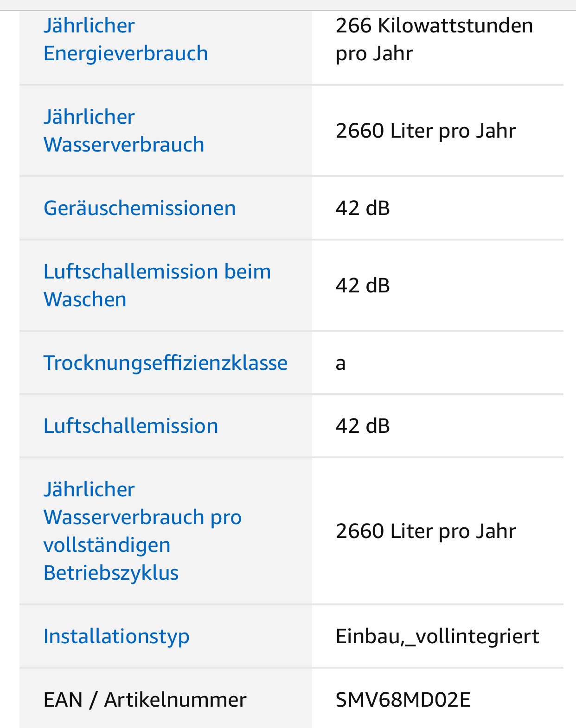This screenshot has height=728, width=576.
Task: Open Wasserverbrauch pro vollständigen Betriebszyklus link
Action: coord(142,531)
